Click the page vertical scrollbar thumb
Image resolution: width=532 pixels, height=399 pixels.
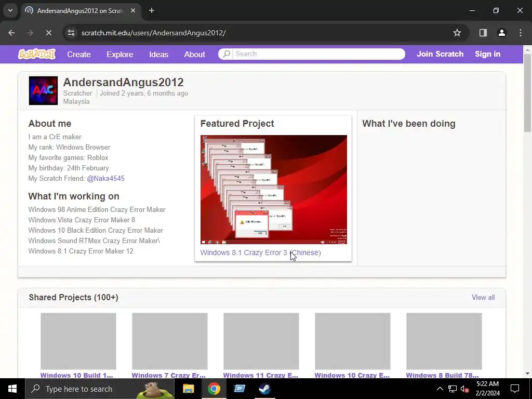click(x=527, y=92)
